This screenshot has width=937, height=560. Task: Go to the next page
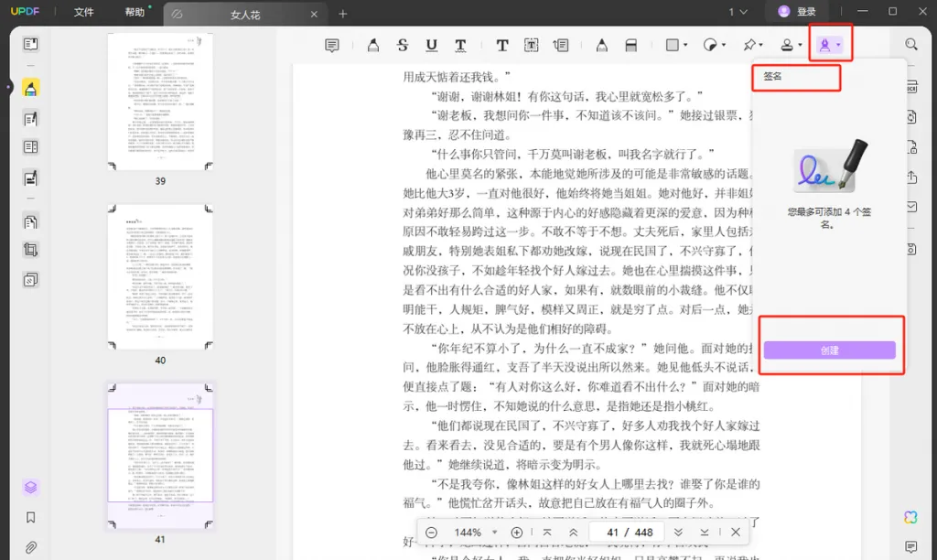[678, 533]
